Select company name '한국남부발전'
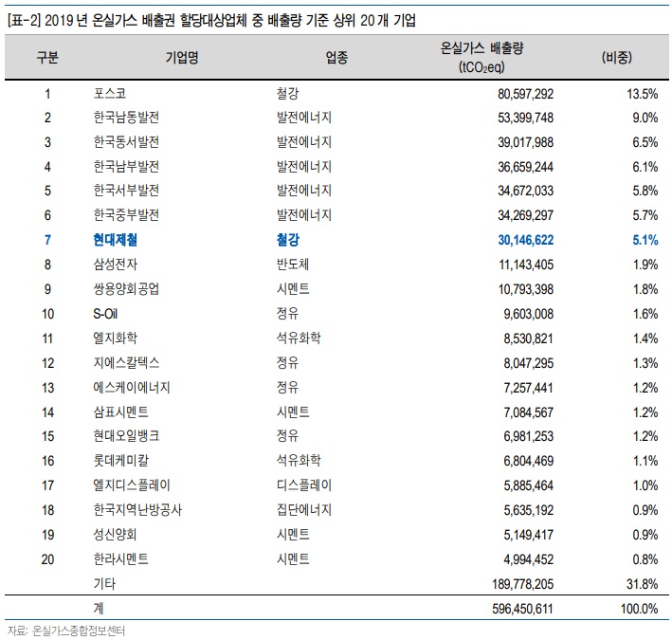The image size is (672, 640). [x=126, y=166]
